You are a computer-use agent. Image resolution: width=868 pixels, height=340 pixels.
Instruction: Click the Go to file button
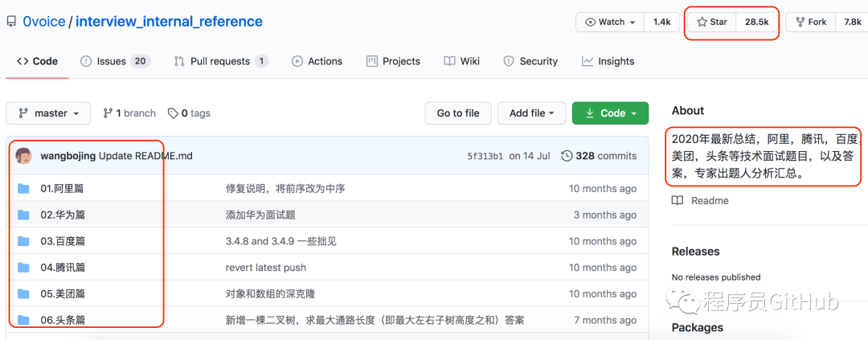pyautogui.click(x=458, y=113)
